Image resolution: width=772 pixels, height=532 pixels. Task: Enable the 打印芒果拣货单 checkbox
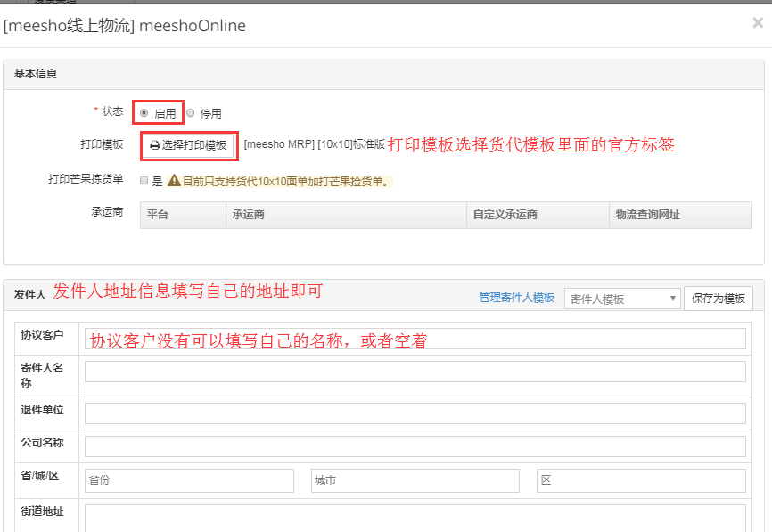(144, 181)
